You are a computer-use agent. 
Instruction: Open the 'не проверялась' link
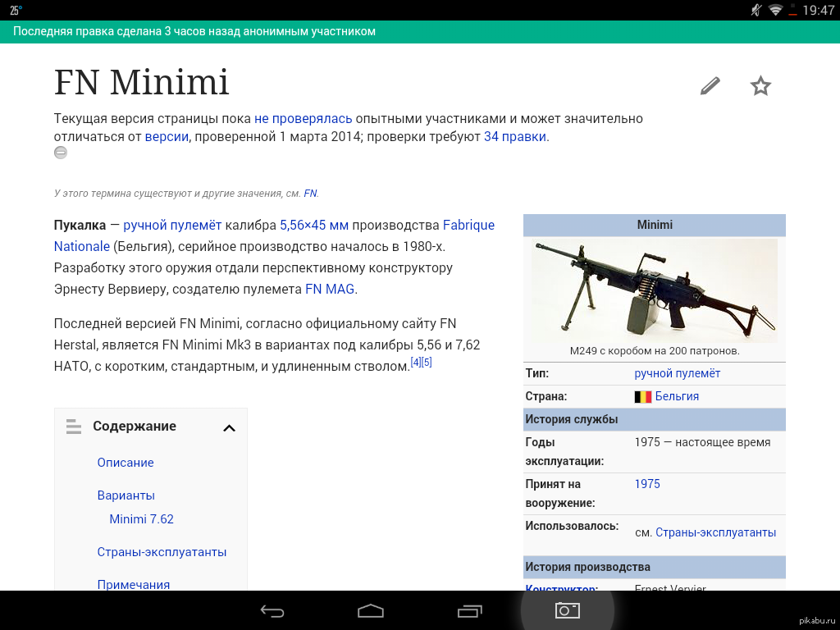(x=304, y=118)
